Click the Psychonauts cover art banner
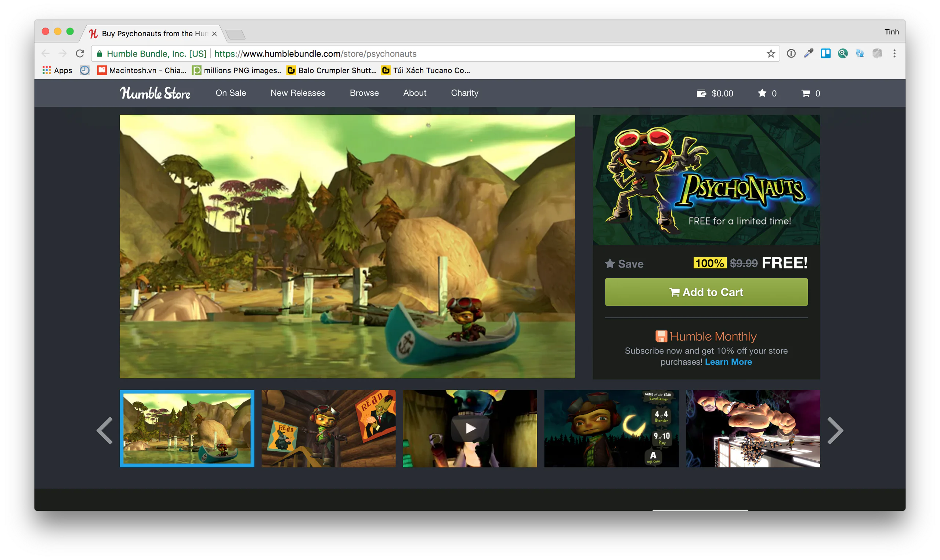This screenshot has width=940, height=560. click(706, 180)
